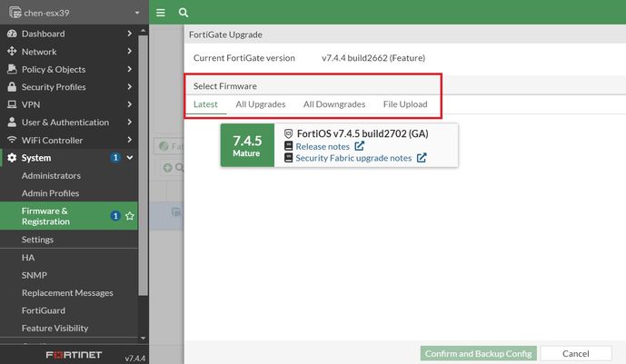Click the sidebar scrollbar thumb
626x364 pixels.
point(143,165)
